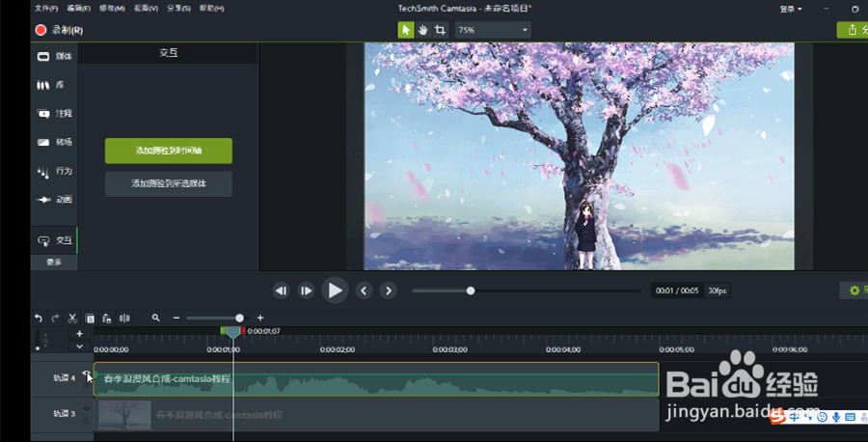Image resolution: width=868 pixels, height=442 pixels.
Task: Open the 75% canvas zoom dropdown
Action: [x=493, y=30]
